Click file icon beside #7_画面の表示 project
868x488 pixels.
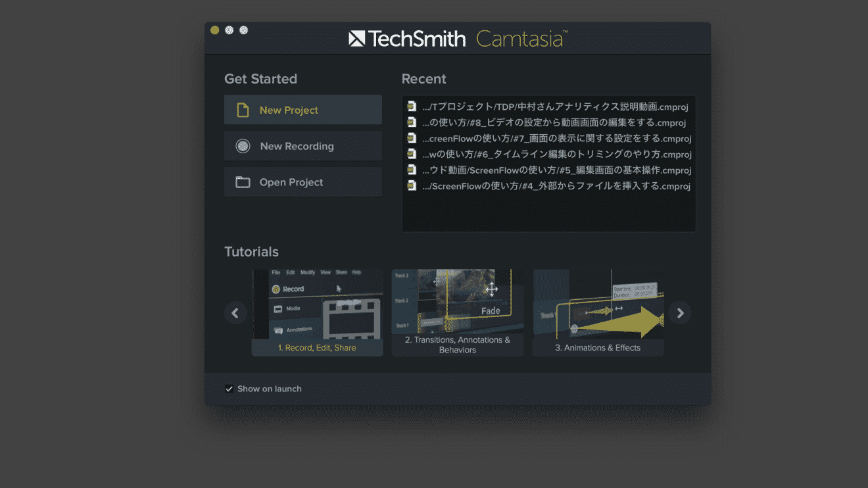click(x=412, y=137)
